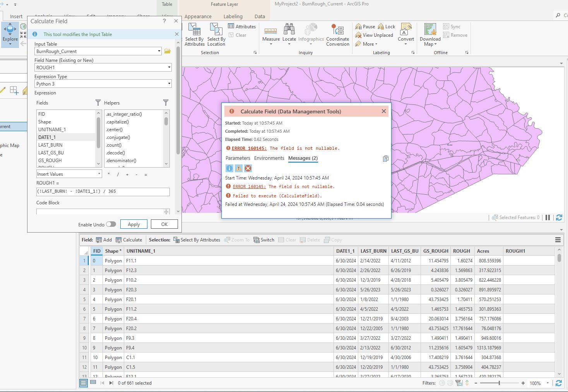This screenshot has height=392, width=568.
Task: Switch to the Data ribbon tab
Action: tap(260, 16)
